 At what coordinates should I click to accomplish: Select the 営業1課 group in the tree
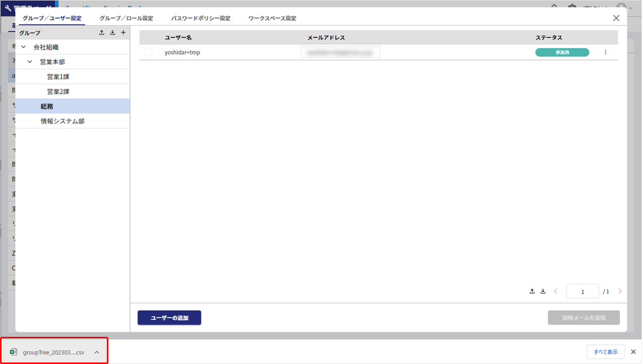coord(58,77)
